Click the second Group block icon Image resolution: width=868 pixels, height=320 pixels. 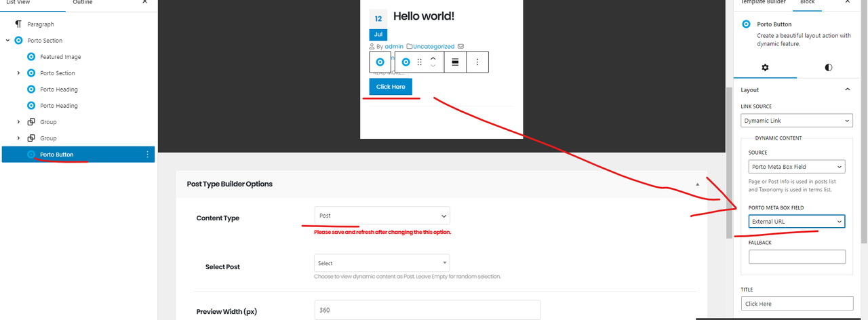pyautogui.click(x=31, y=138)
